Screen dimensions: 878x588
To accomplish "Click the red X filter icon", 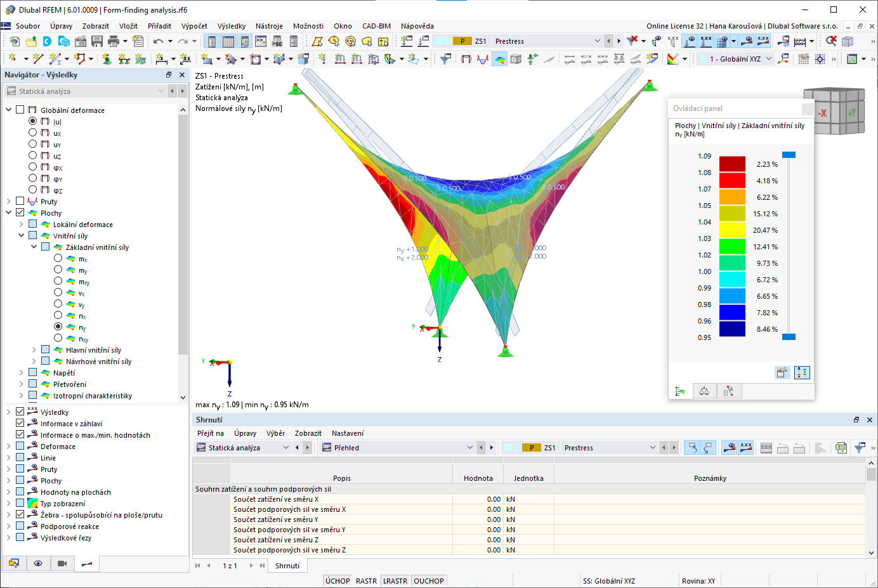I will tap(632, 41).
